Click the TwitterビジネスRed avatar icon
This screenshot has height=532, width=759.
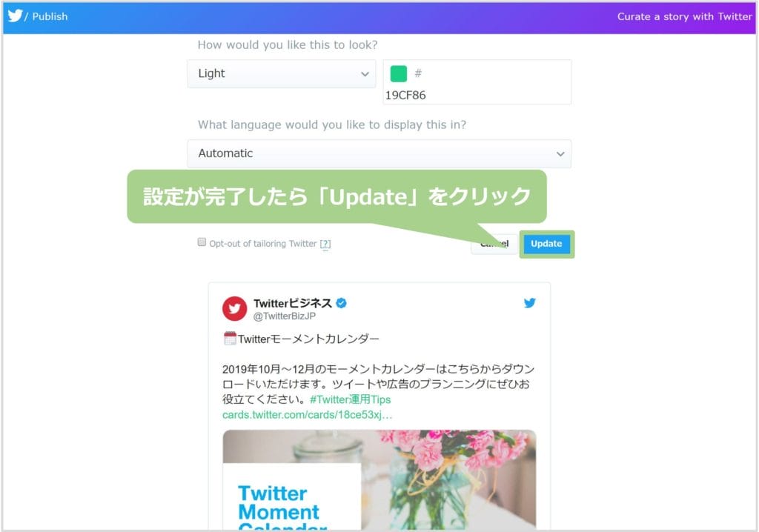coord(235,309)
